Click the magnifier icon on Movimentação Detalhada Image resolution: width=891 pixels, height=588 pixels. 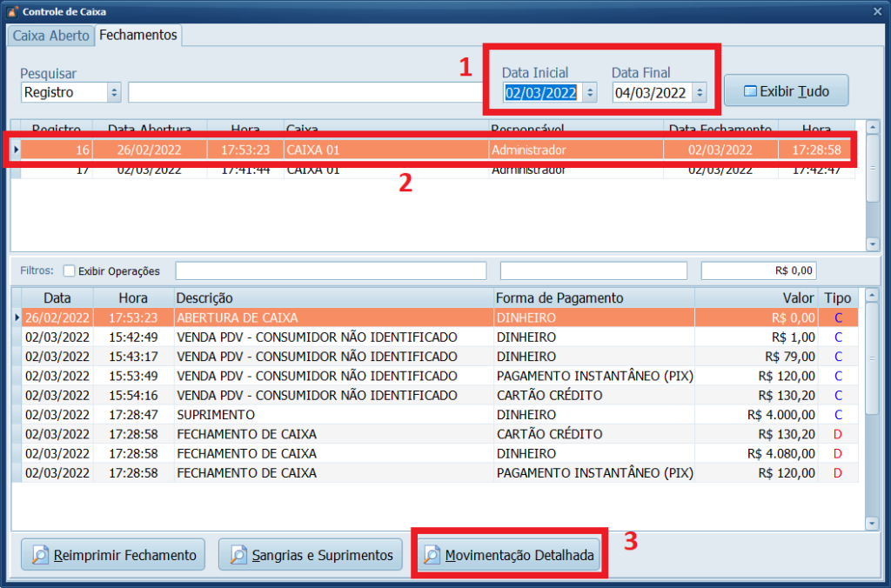pos(432,555)
